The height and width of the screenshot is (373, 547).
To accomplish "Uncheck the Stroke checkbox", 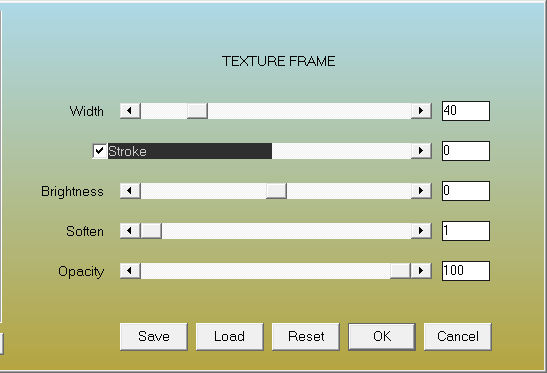I will pyautogui.click(x=100, y=151).
